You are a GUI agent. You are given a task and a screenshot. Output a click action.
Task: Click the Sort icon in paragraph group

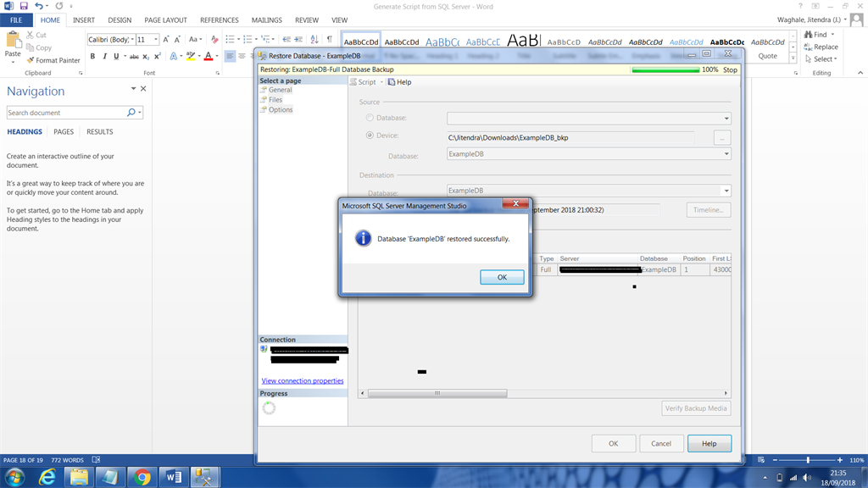coord(314,39)
